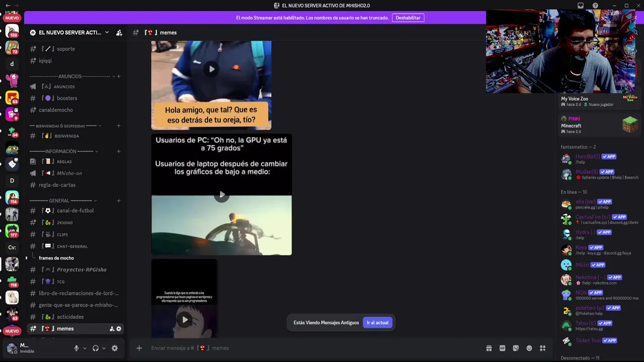The image size is (644, 362).
Task: Open user settings gear in user panel
Action: pyautogui.click(x=115, y=348)
